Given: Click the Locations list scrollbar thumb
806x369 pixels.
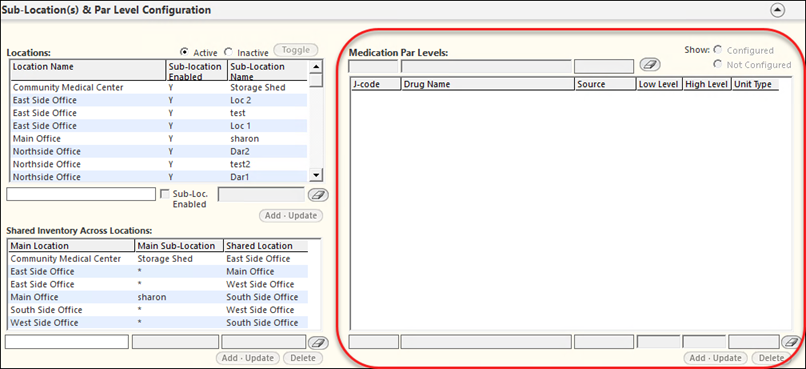Looking at the screenshot, I should (x=317, y=80).
